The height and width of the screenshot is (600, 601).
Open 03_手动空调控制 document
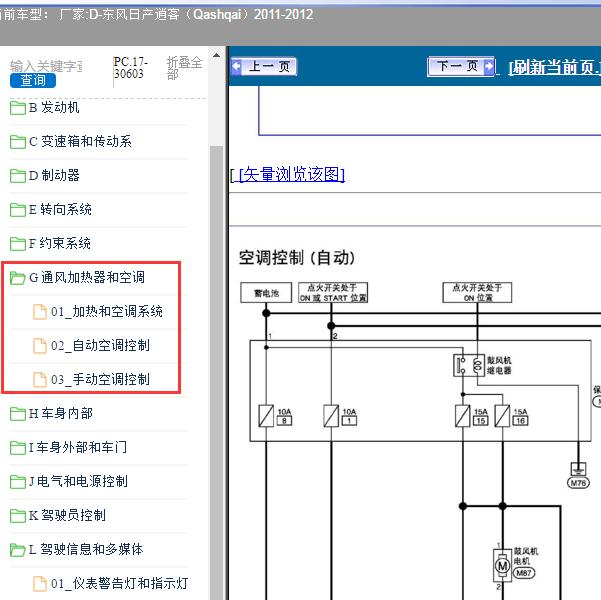(x=100, y=380)
